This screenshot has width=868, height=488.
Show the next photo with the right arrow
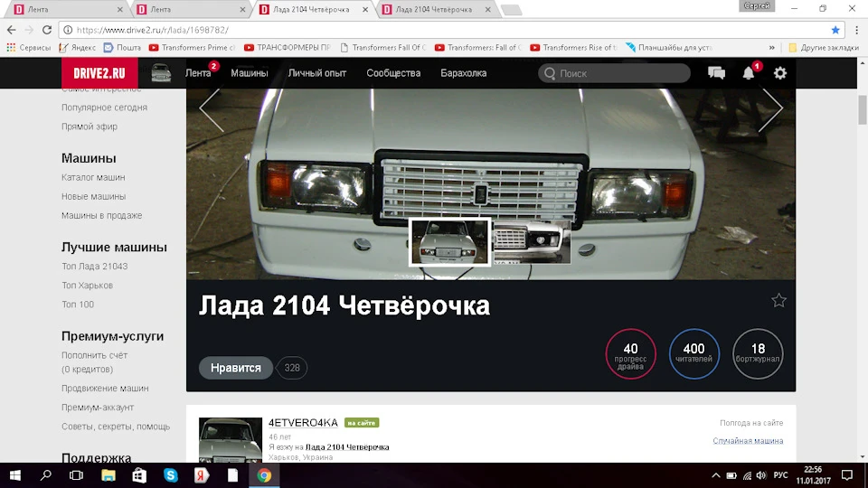[x=770, y=109]
